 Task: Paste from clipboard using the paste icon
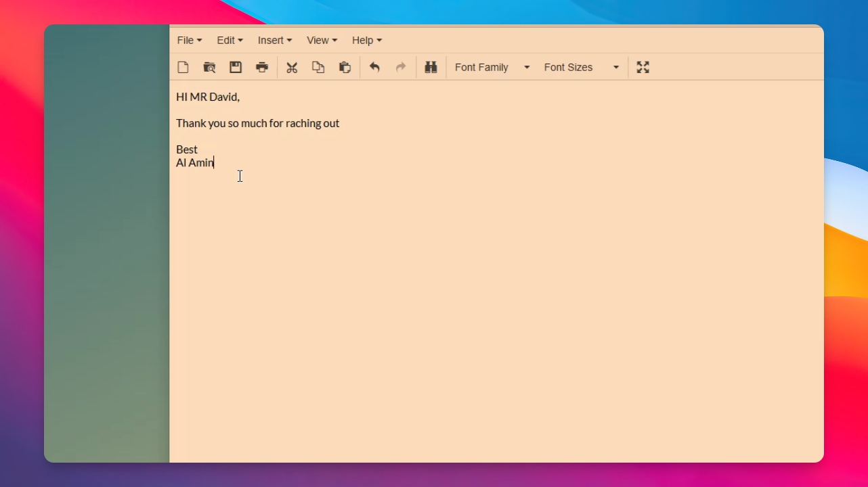(x=345, y=67)
